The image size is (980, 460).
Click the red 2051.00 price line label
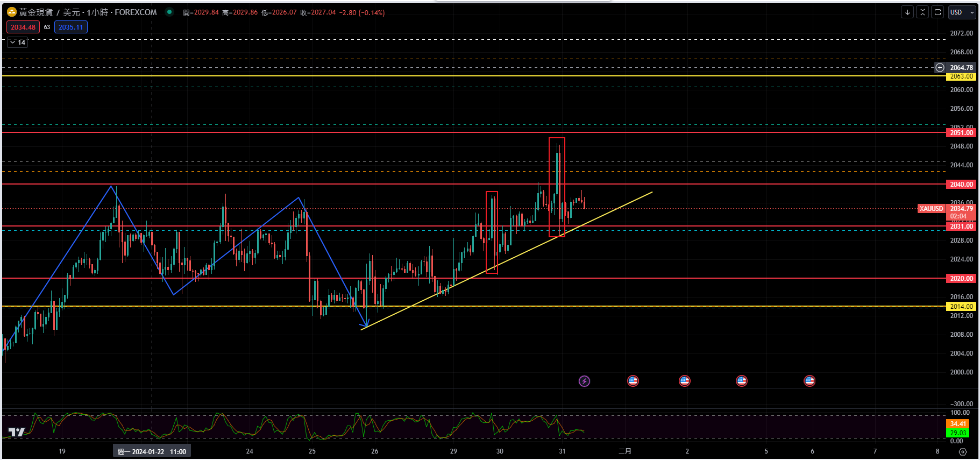click(961, 132)
